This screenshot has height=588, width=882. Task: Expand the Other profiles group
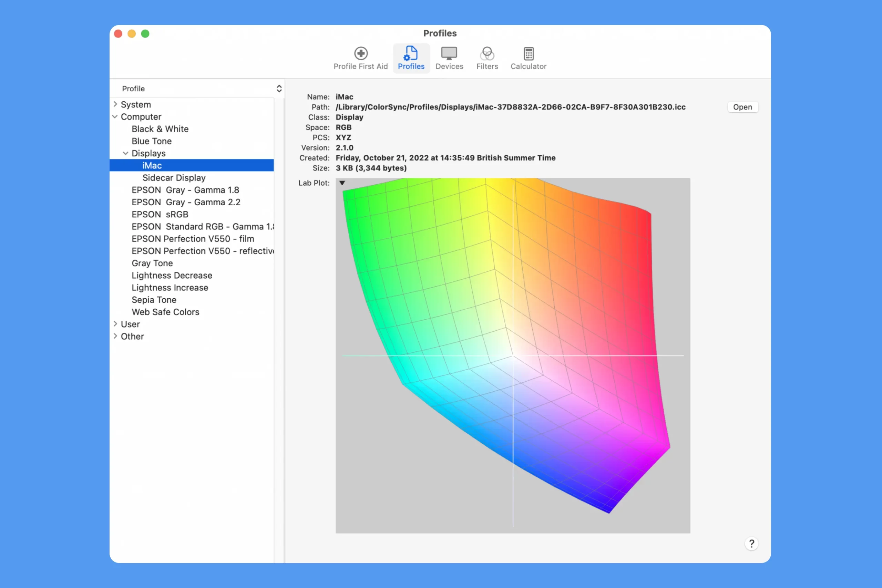115,337
